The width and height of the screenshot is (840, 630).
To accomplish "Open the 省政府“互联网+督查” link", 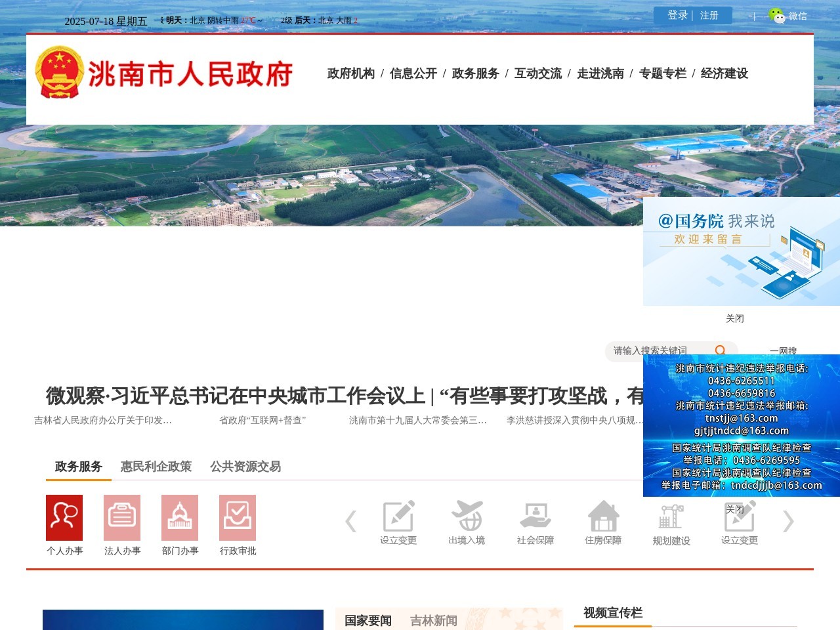I will [x=262, y=420].
